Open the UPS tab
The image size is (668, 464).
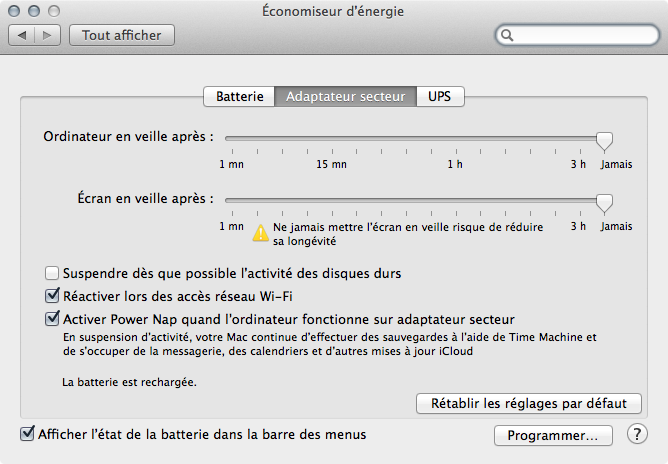pos(440,97)
